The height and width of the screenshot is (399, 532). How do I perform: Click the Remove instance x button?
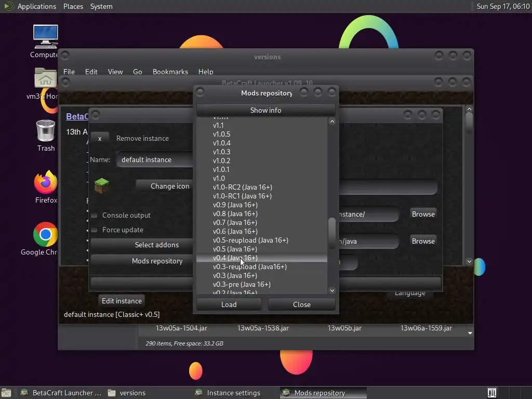100,138
